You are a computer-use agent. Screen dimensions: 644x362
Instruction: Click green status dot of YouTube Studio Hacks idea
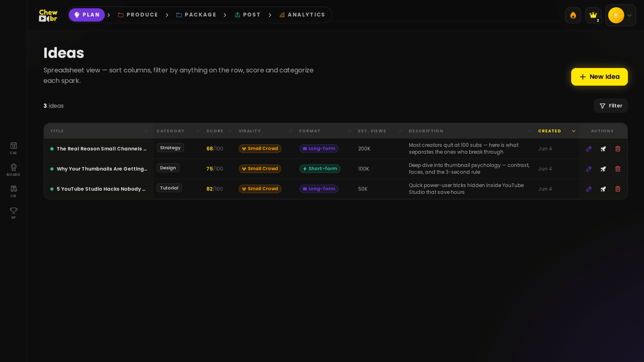tap(52, 189)
